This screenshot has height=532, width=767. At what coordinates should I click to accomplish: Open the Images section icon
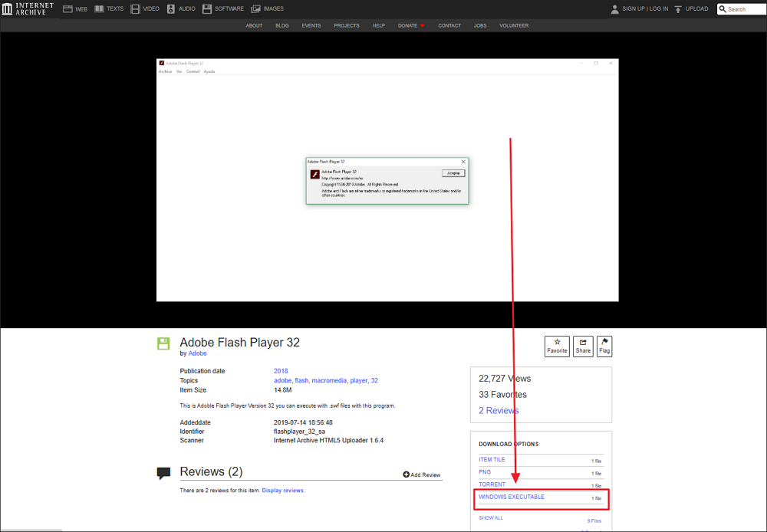point(255,9)
